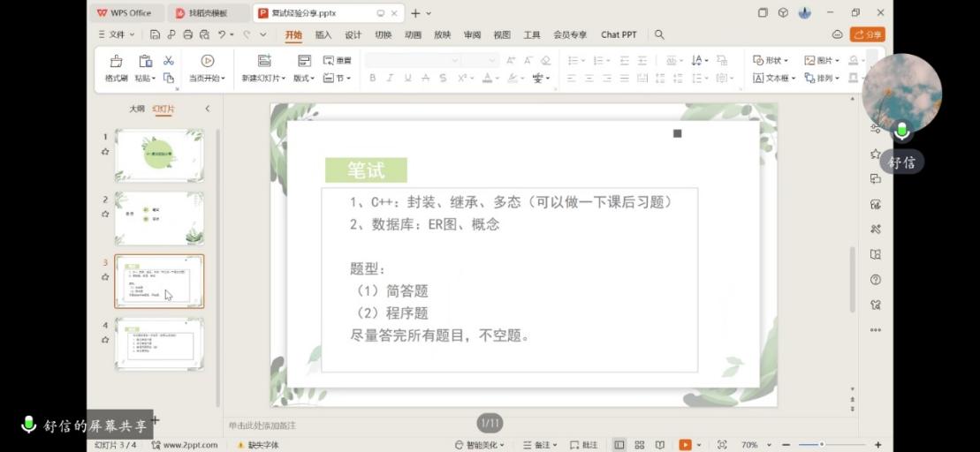
Task: Open the 70% zoom level dropdown
Action: (754, 445)
